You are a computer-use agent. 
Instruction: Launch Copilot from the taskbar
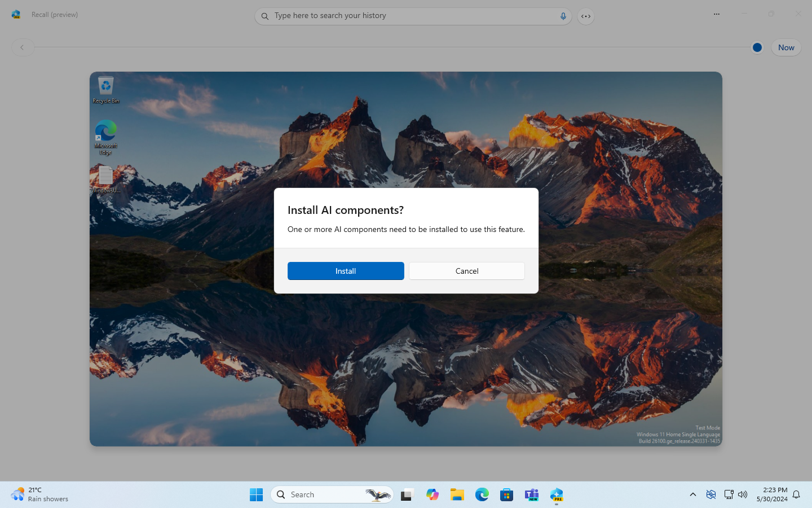[433, 494]
